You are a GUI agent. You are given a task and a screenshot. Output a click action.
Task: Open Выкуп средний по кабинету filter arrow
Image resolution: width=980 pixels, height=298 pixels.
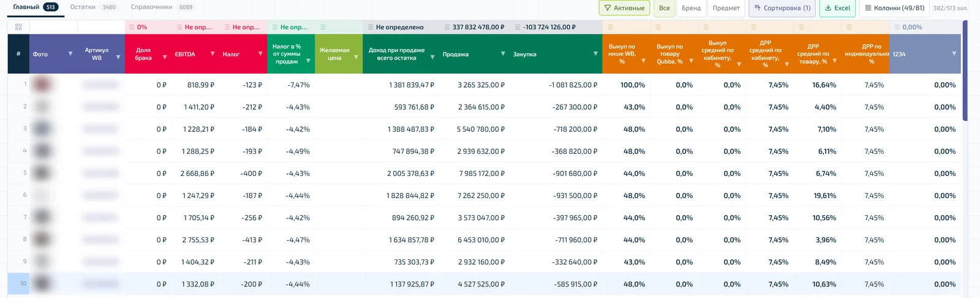tap(739, 64)
